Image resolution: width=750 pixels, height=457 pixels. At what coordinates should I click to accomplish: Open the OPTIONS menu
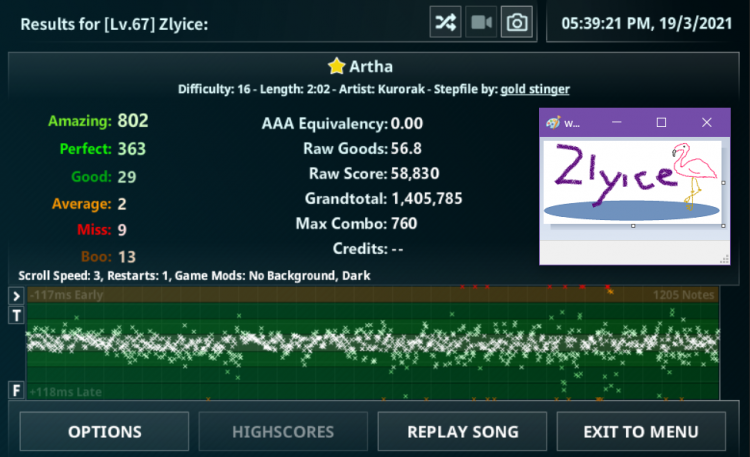coord(104,431)
